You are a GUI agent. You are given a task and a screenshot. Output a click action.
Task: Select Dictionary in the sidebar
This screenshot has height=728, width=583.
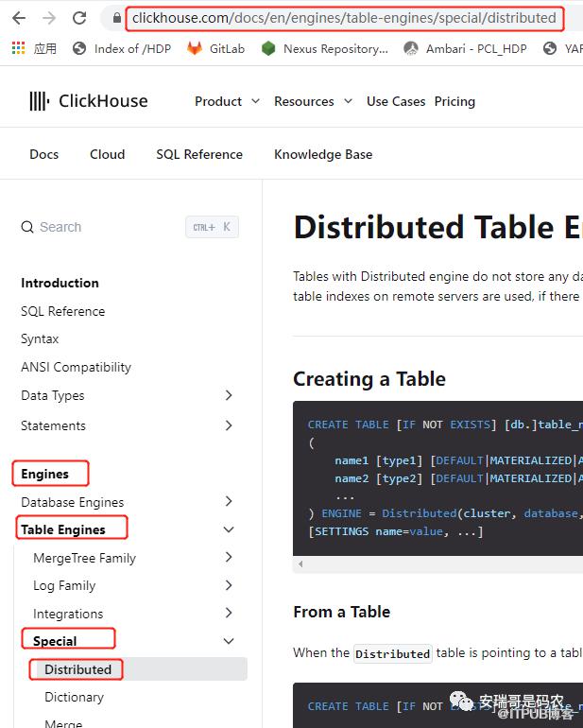[74, 697]
